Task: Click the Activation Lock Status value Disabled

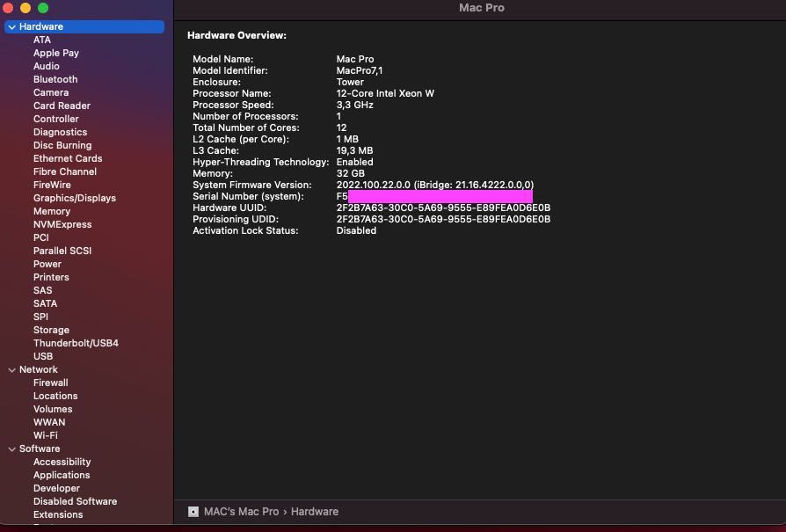Action: (356, 230)
